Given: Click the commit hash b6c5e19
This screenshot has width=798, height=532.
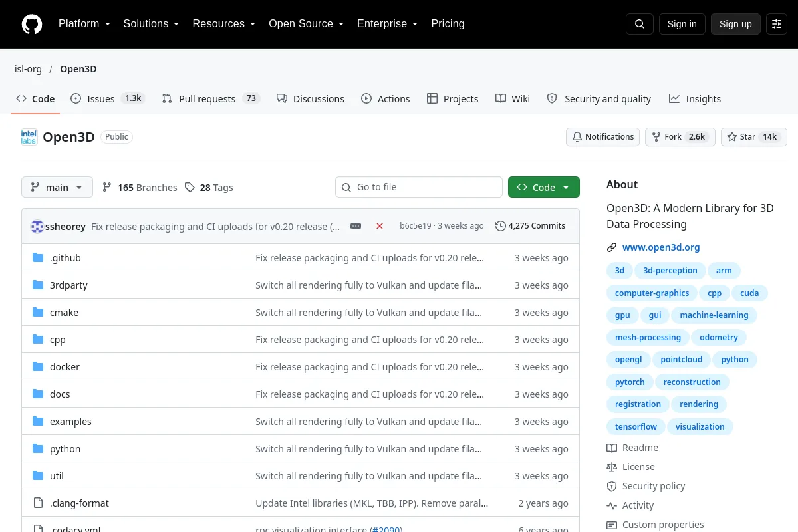Looking at the screenshot, I should tap(416, 226).
